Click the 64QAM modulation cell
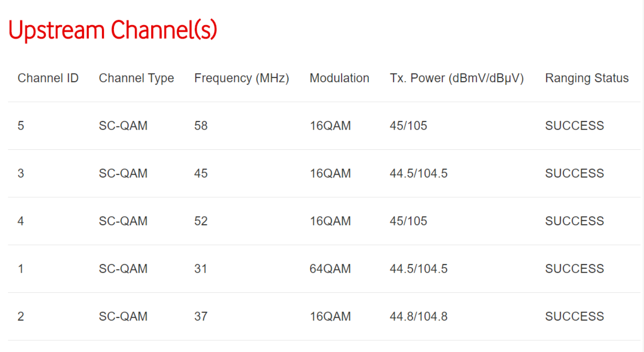Screen dimensions: 644x352 point(330,269)
